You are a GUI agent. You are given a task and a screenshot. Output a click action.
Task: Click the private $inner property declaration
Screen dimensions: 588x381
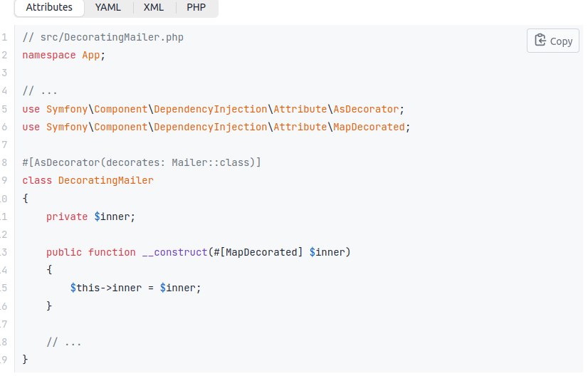coord(90,216)
